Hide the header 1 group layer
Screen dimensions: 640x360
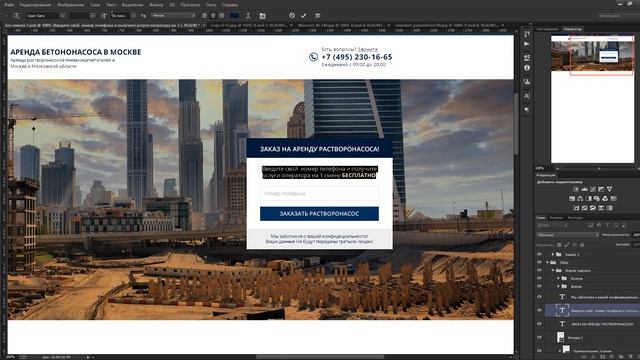click(x=539, y=254)
